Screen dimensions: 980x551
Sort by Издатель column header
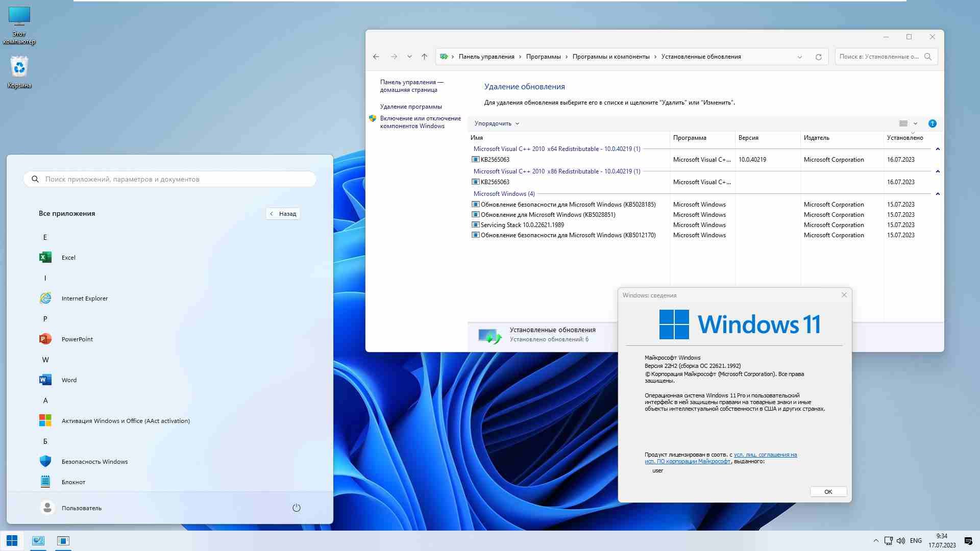pos(842,138)
